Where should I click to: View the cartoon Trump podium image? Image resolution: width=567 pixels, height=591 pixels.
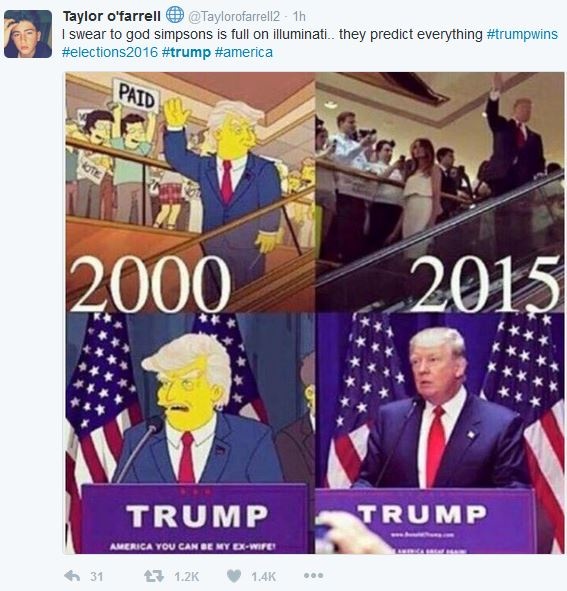190,433
